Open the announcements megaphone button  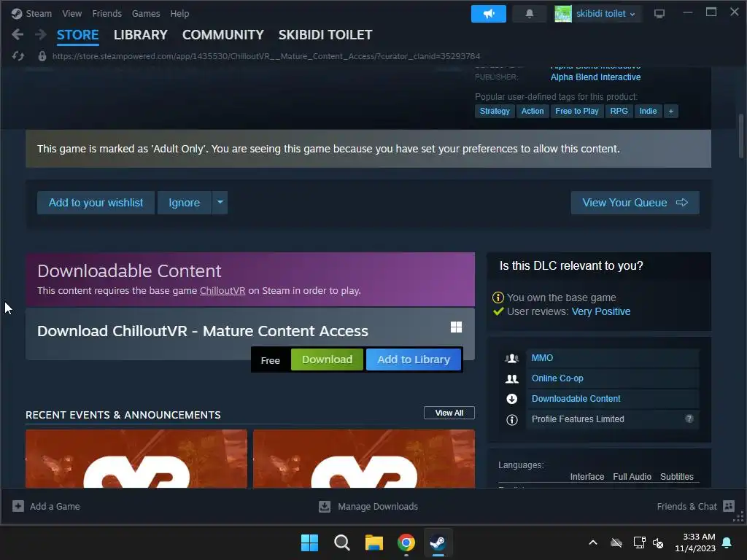pyautogui.click(x=488, y=14)
